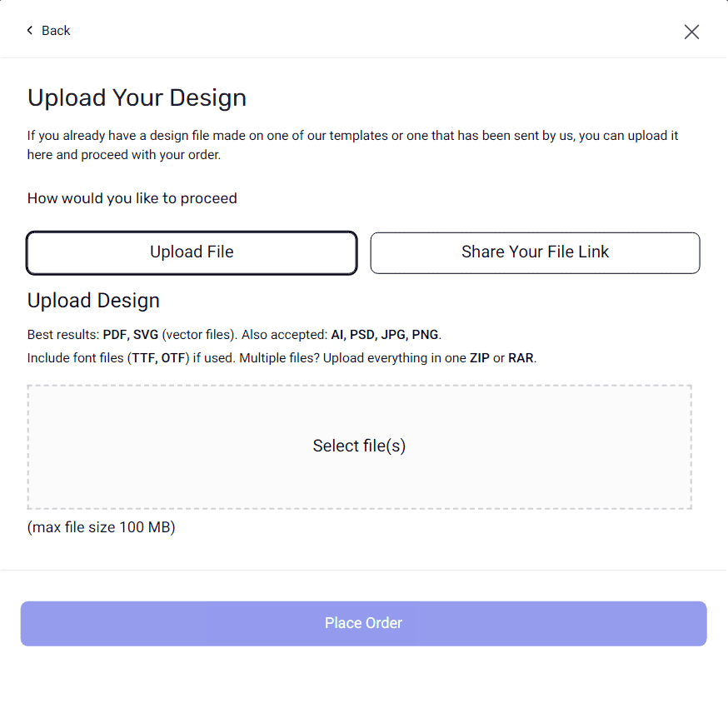Click the bold OTF font label
This screenshot has height=708, width=728.
coord(174,358)
